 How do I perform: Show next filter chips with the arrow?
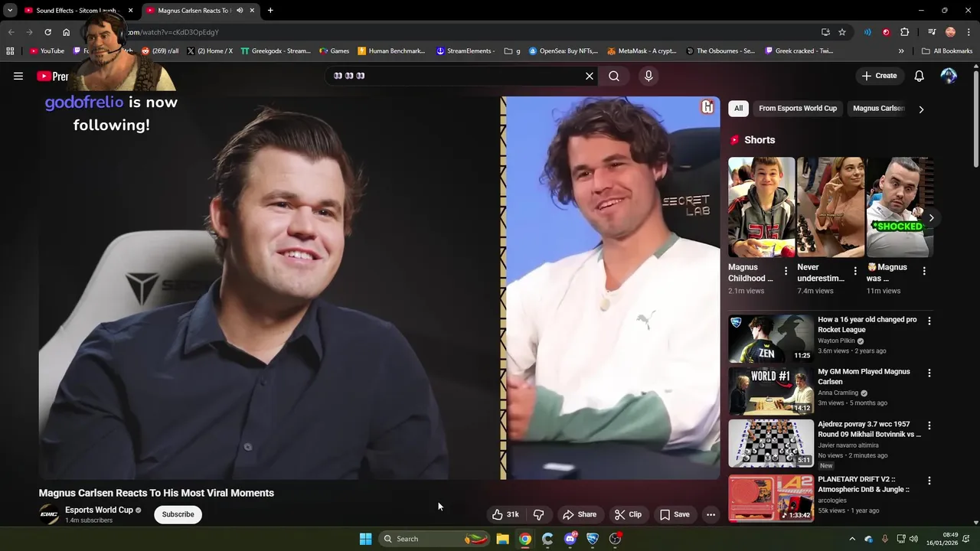tap(921, 109)
